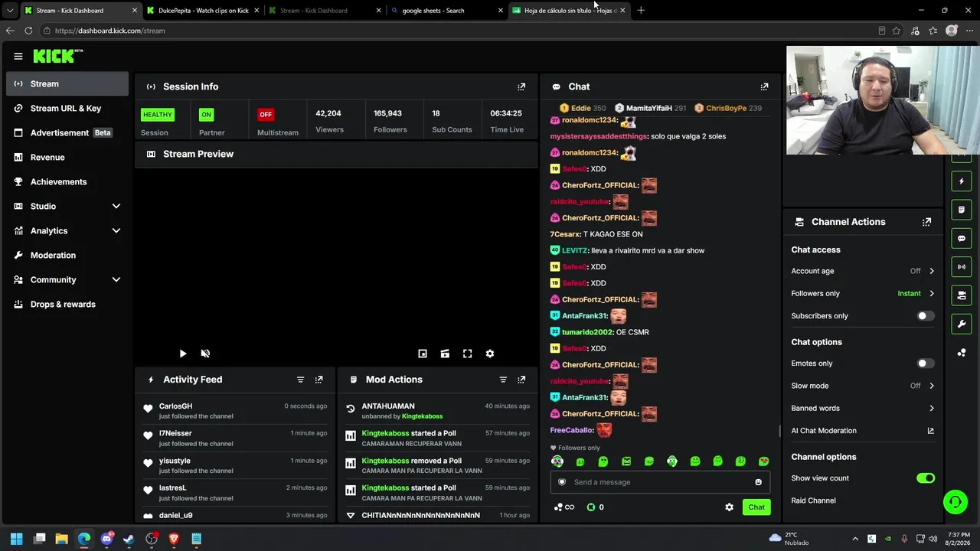
Task: Open the emoji picker in chat input
Action: point(759,482)
